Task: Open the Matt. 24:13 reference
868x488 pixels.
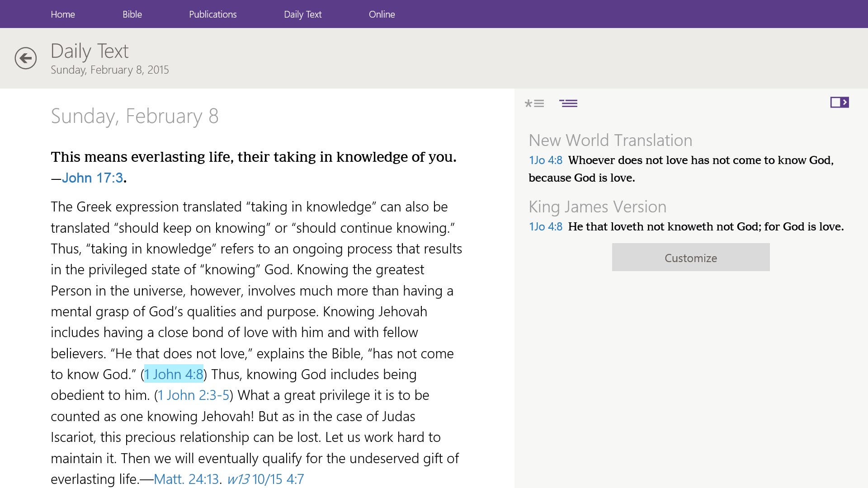Action: pos(187,479)
